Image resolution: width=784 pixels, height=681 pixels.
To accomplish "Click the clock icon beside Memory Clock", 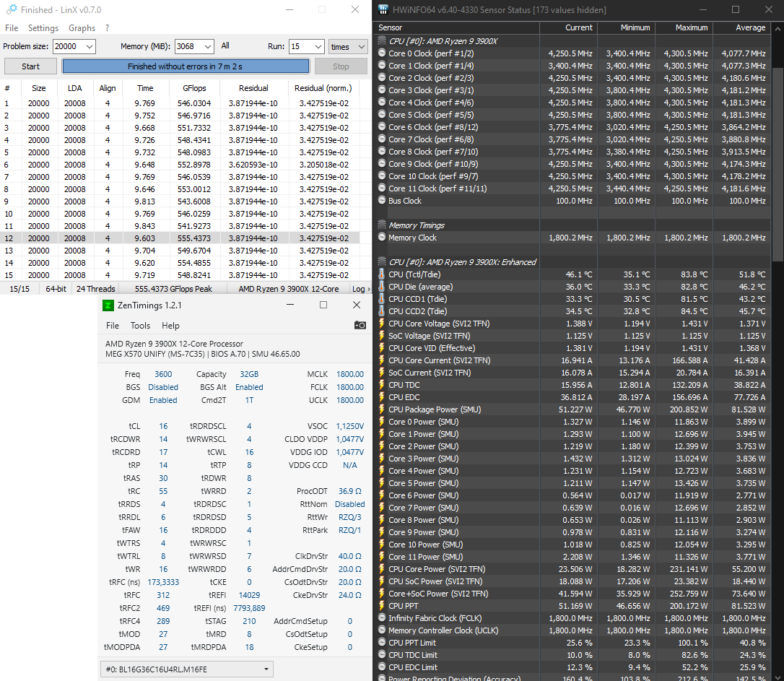I will [382, 238].
